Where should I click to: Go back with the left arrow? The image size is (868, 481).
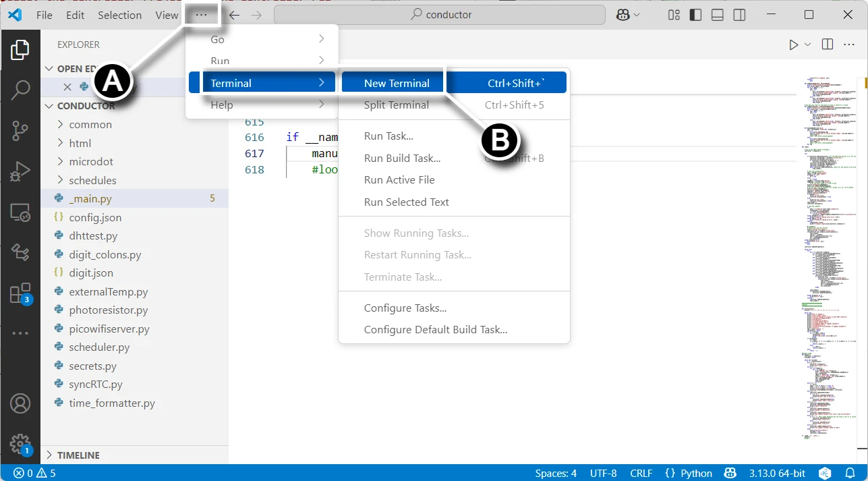(234, 15)
